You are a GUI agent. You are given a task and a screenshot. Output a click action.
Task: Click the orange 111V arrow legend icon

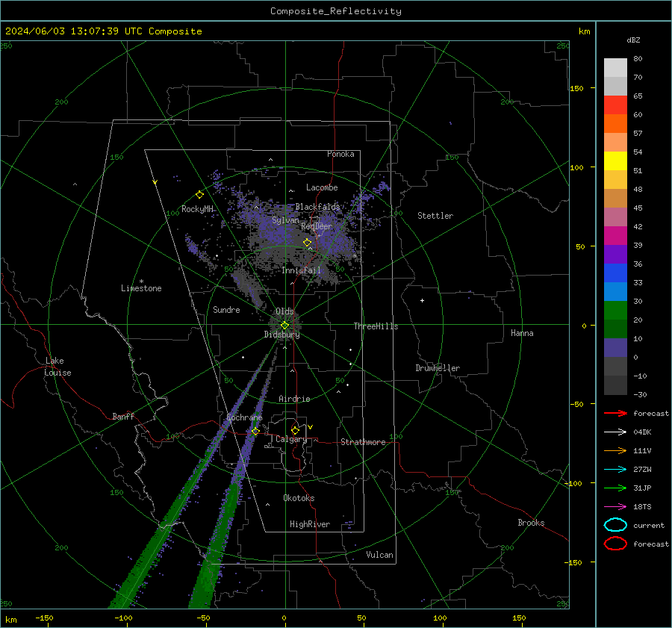coord(615,450)
